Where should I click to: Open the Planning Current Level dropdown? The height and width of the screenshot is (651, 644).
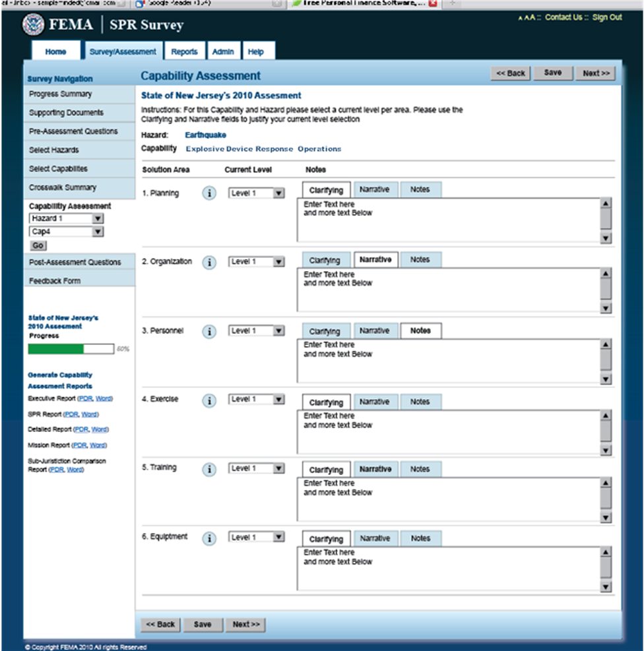(256, 193)
